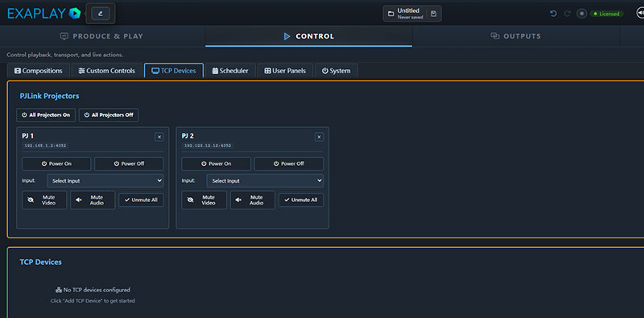The height and width of the screenshot is (318, 644).
Task: Open the Custom Controls tab
Action: [107, 71]
